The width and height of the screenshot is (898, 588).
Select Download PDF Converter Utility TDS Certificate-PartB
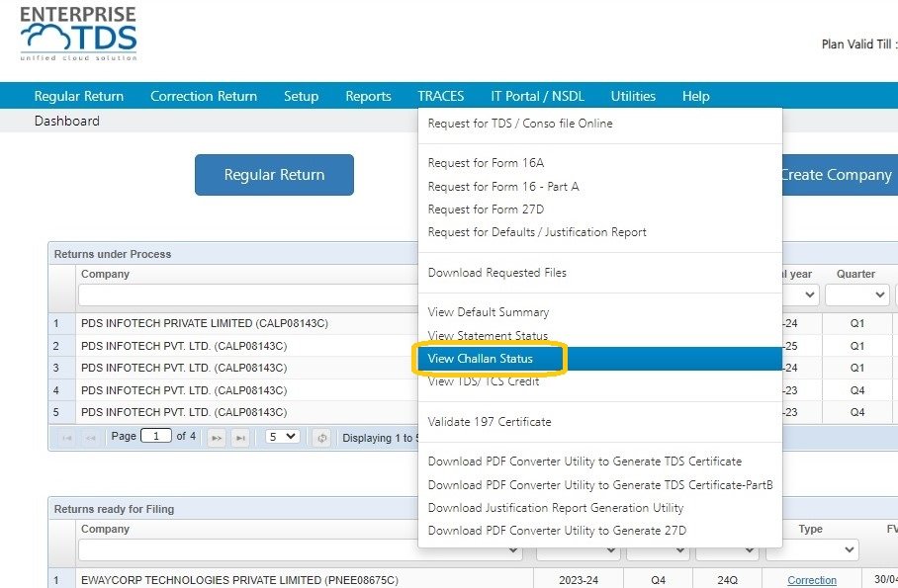pos(600,485)
